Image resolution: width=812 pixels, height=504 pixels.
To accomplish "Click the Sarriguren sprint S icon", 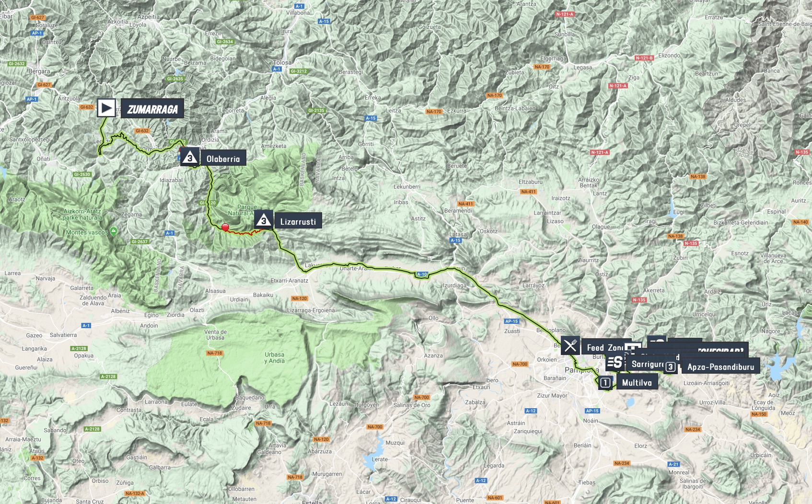I will [x=615, y=362].
